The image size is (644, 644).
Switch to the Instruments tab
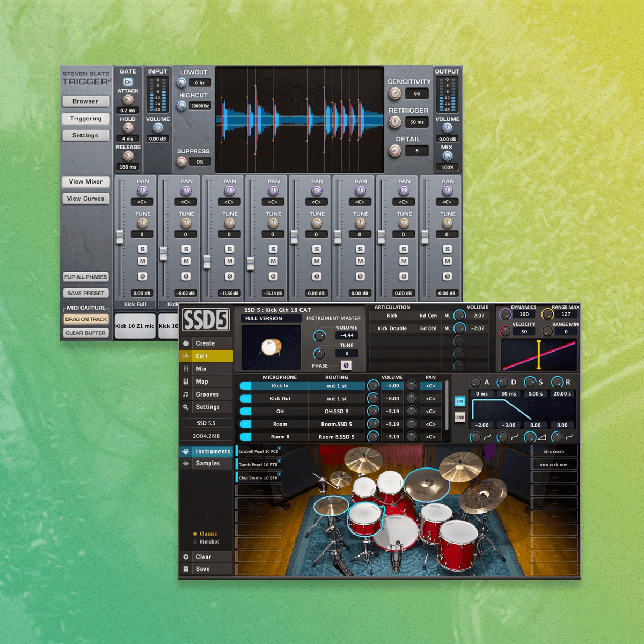(x=206, y=451)
